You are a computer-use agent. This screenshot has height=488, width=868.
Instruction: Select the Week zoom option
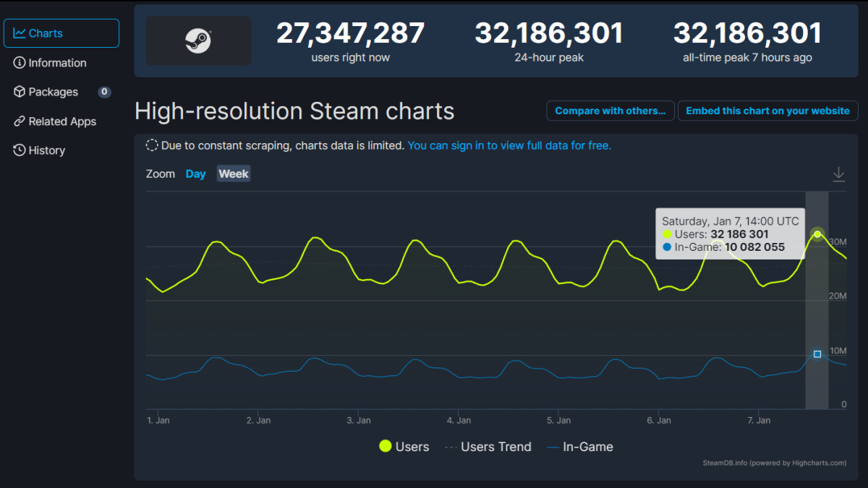[233, 174]
